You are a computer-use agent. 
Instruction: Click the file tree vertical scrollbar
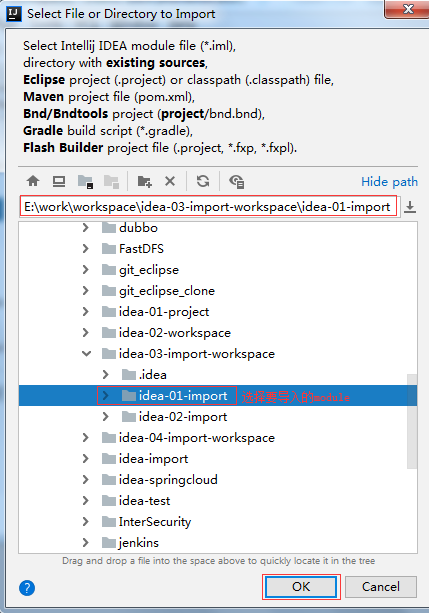pyautogui.click(x=412, y=421)
